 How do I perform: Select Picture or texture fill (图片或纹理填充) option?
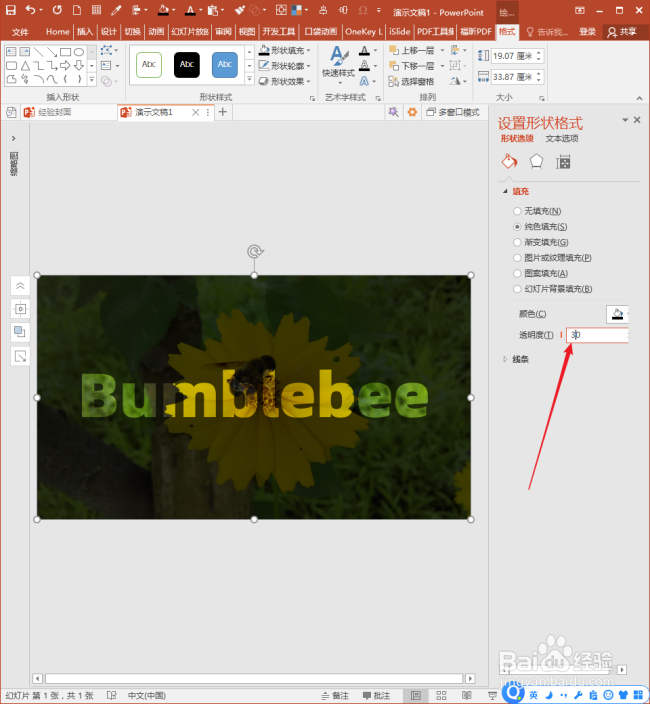click(517, 258)
